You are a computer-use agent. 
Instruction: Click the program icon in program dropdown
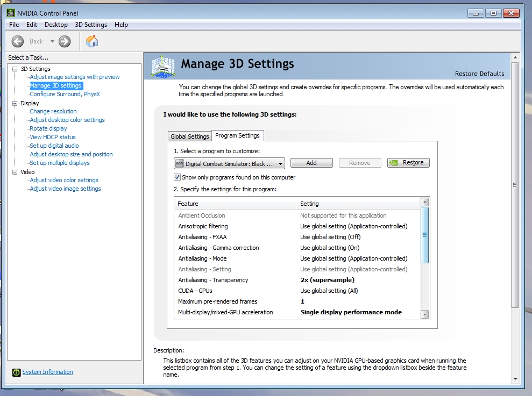point(180,164)
